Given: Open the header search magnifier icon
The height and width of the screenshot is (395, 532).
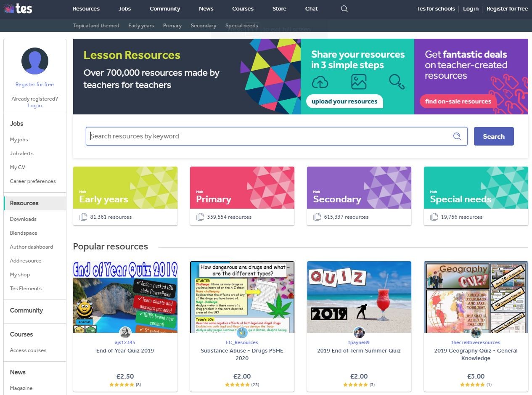Looking at the screenshot, I should click(344, 9).
